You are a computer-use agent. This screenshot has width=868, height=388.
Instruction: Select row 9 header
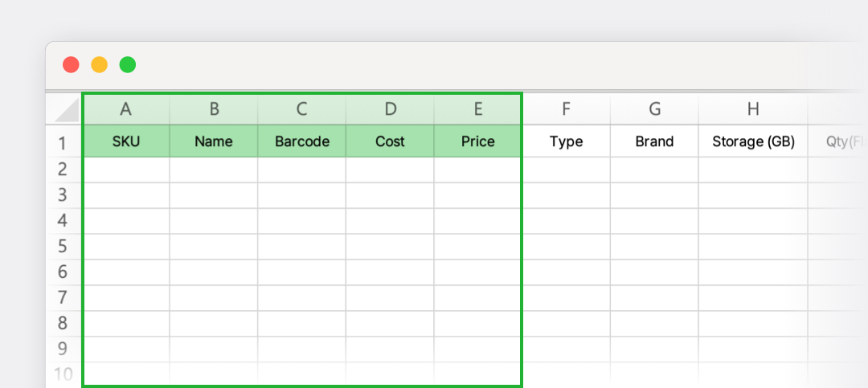pos(63,348)
